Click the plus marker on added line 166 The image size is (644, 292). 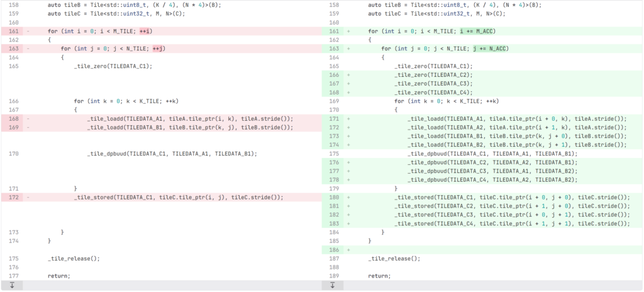click(348, 75)
